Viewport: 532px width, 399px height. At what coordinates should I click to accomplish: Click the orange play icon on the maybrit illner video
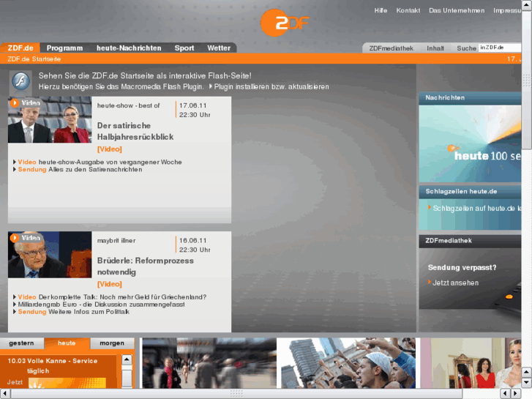(x=15, y=238)
